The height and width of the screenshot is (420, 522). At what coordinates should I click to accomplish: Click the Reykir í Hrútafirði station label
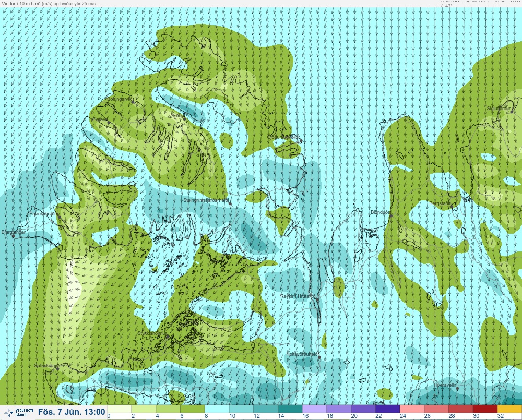coord(298,296)
